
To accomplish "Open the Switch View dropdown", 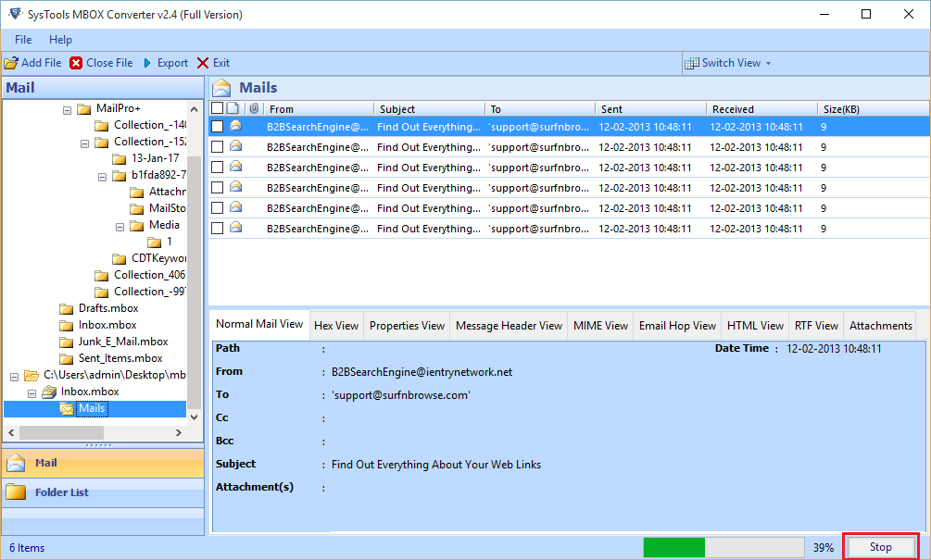I will (730, 63).
